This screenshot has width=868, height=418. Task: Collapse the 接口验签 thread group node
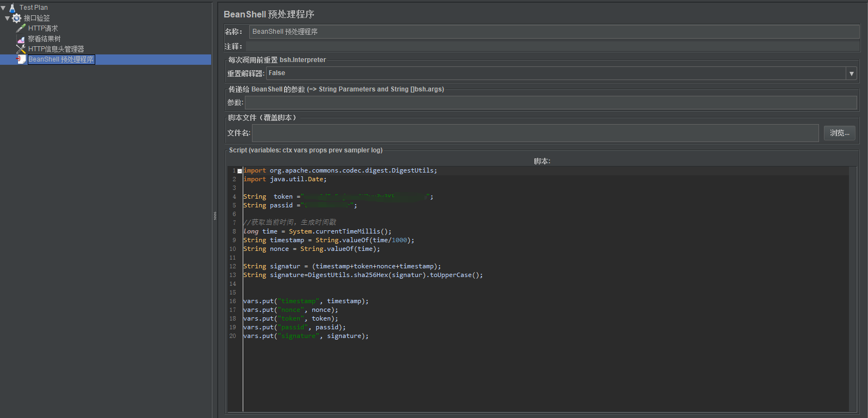pos(7,18)
